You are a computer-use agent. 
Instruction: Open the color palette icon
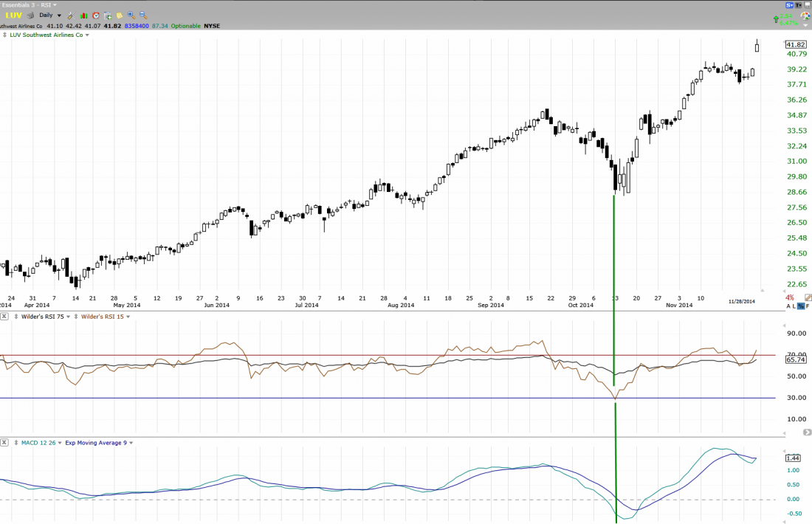(x=805, y=15)
